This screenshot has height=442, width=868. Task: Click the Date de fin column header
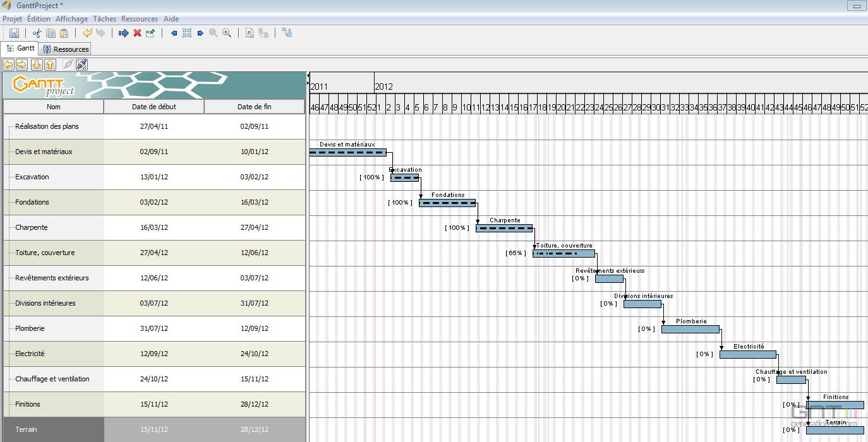pyautogui.click(x=254, y=106)
